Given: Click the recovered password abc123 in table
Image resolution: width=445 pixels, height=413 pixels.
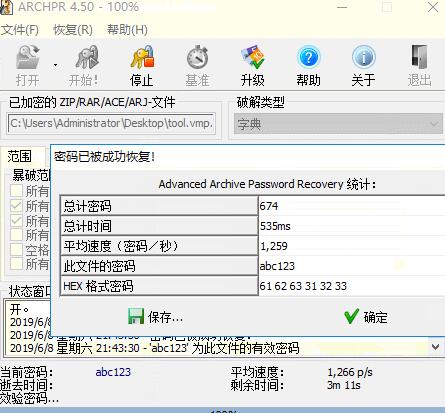Looking at the screenshot, I should pos(277,266).
